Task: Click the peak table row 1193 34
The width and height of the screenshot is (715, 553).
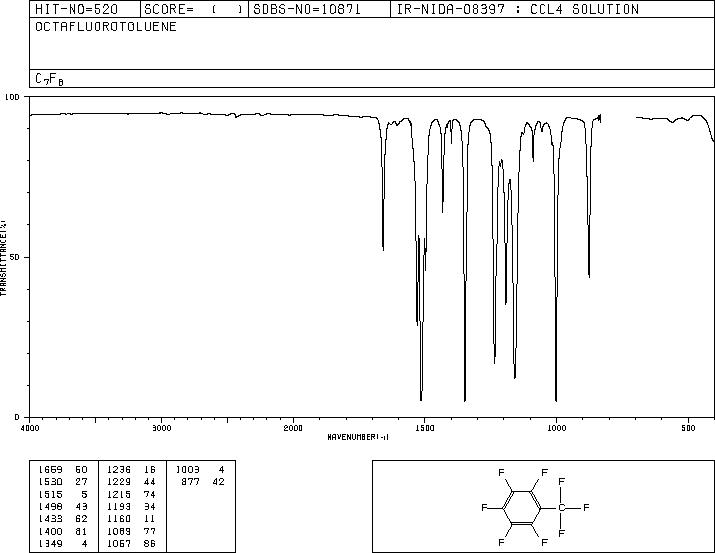Action: point(131,506)
